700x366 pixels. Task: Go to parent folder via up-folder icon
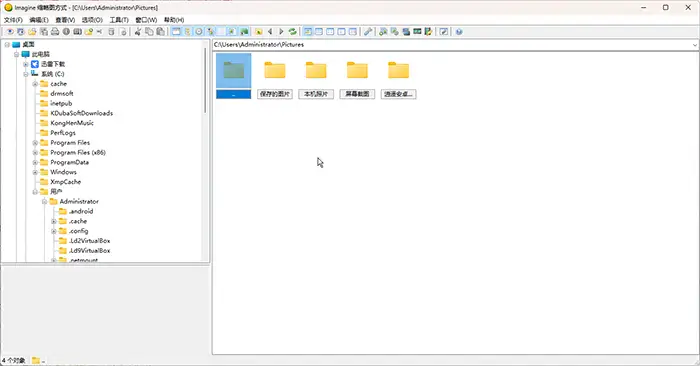tap(258, 32)
